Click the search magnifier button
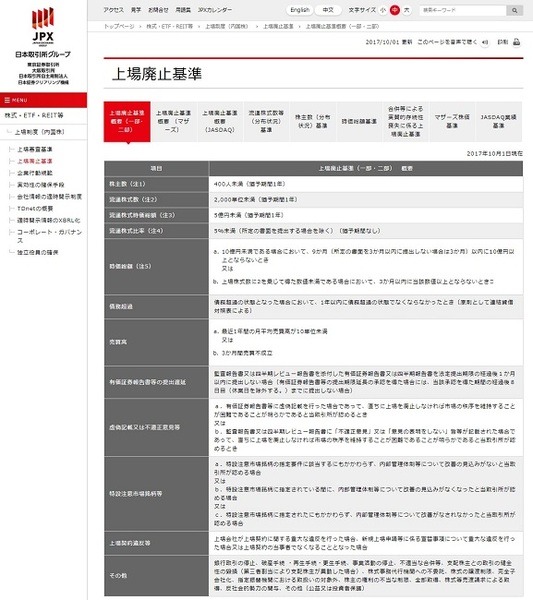Viewport: 533px width, 600px height. point(515,10)
